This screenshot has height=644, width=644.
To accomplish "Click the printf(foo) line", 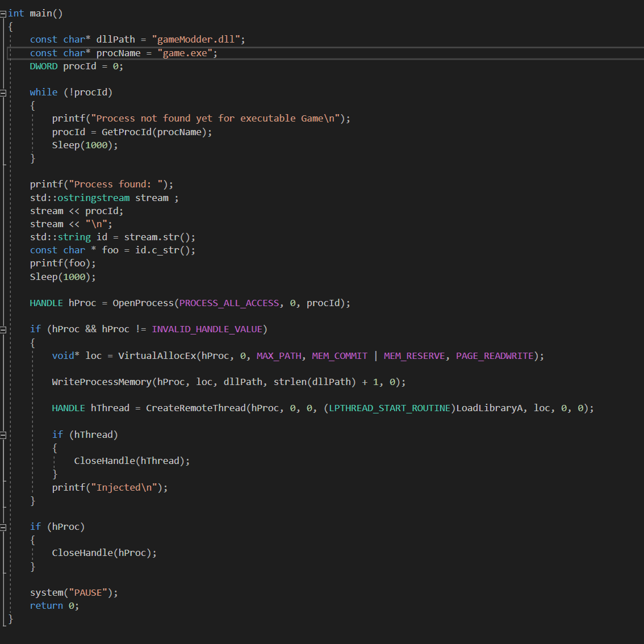I will [63, 264].
